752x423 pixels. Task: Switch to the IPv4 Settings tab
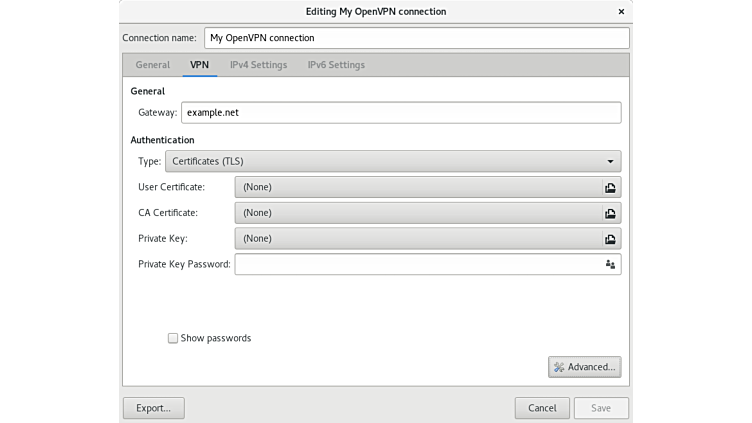click(258, 65)
